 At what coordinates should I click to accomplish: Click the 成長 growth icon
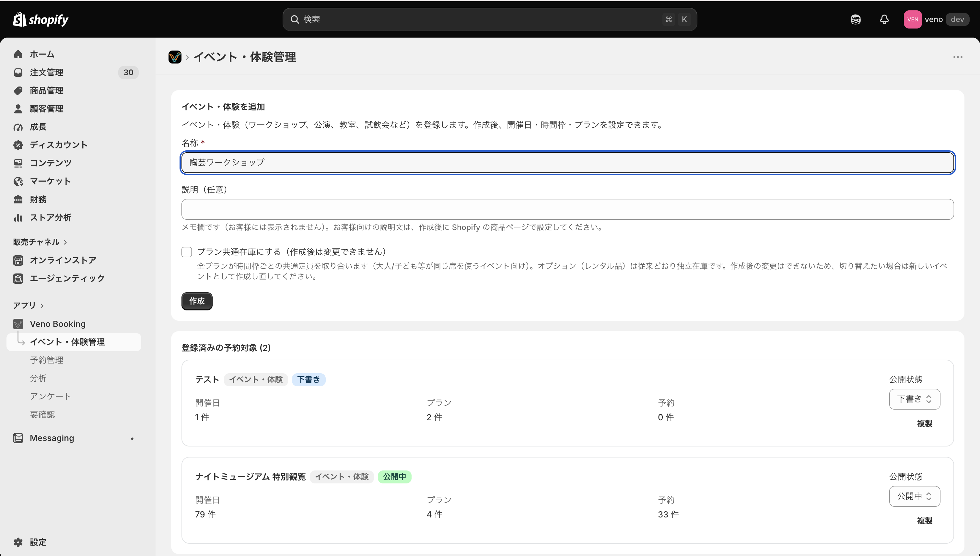[x=18, y=127]
